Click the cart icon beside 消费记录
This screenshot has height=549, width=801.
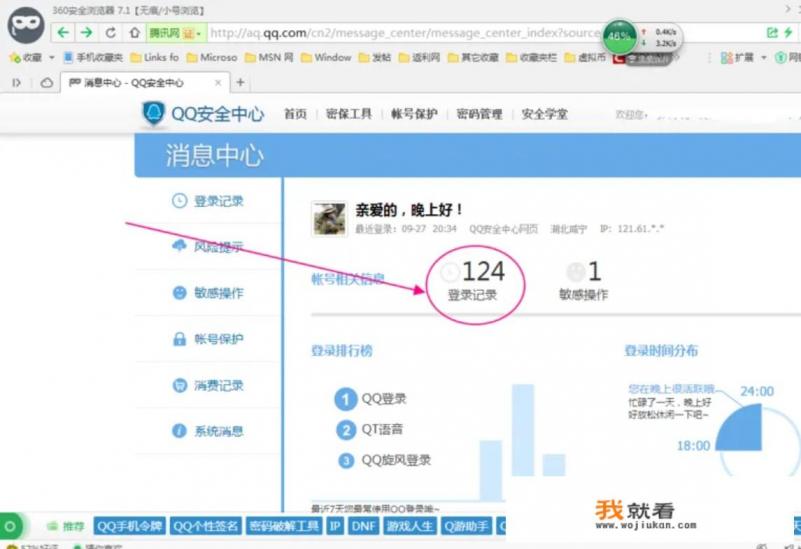click(179, 385)
